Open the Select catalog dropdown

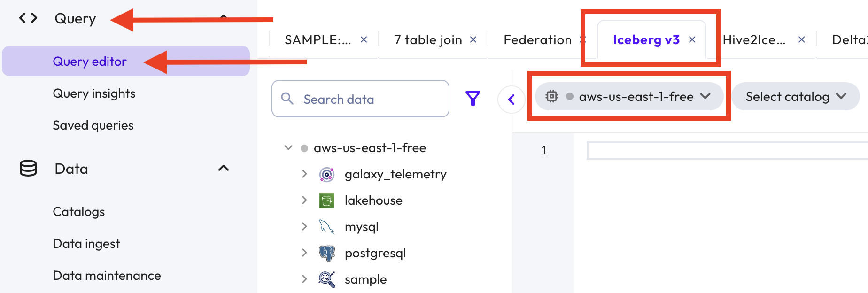795,97
